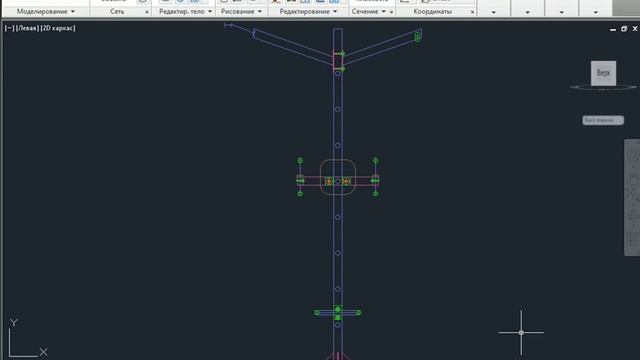Expand the Моделирование ribbon panel
The width and height of the screenshot is (640, 360).
coord(46,11)
